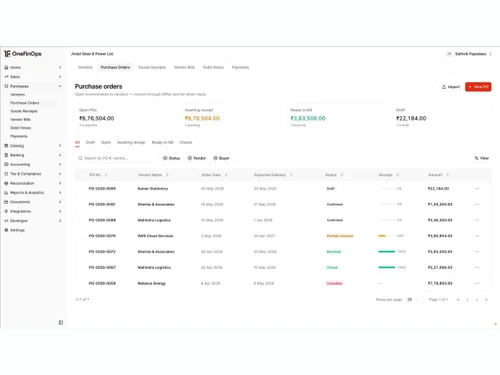Expand the Sales sidebar section chevron
The height and width of the screenshot is (375, 500).
click(60, 77)
